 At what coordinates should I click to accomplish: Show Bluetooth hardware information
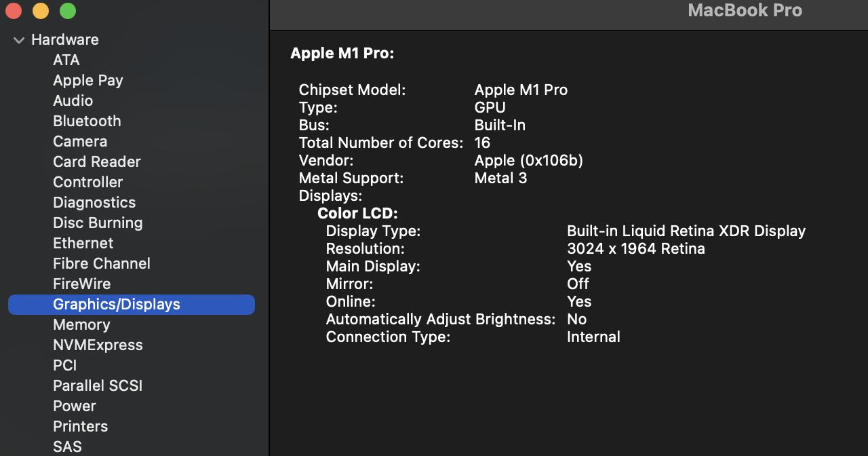[x=87, y=121]
